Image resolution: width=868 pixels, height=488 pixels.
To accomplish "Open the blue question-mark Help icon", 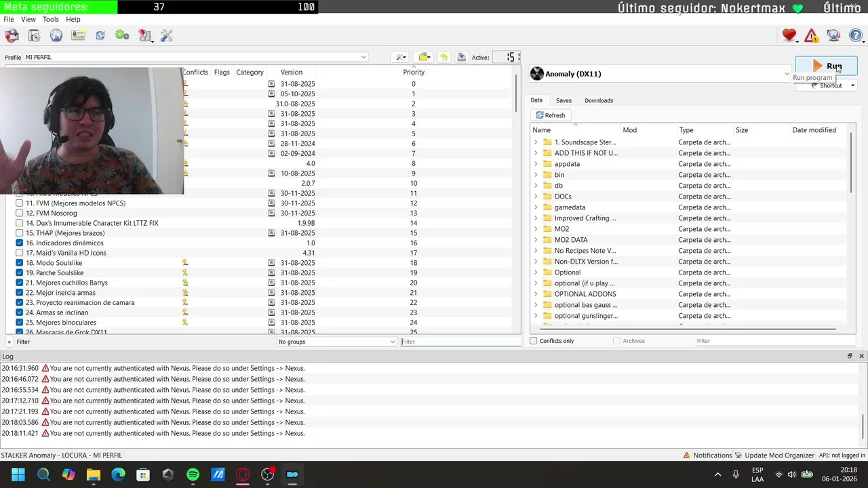I will point(856,35).
